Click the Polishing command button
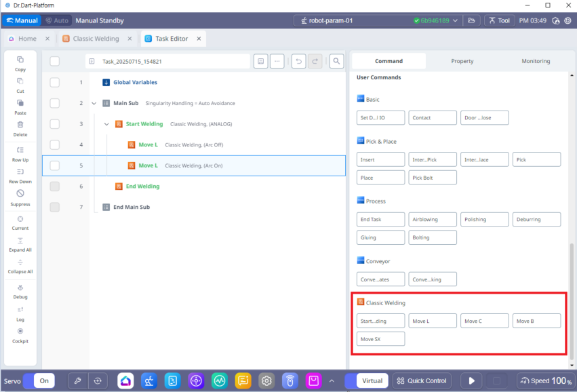 point(484,219)
